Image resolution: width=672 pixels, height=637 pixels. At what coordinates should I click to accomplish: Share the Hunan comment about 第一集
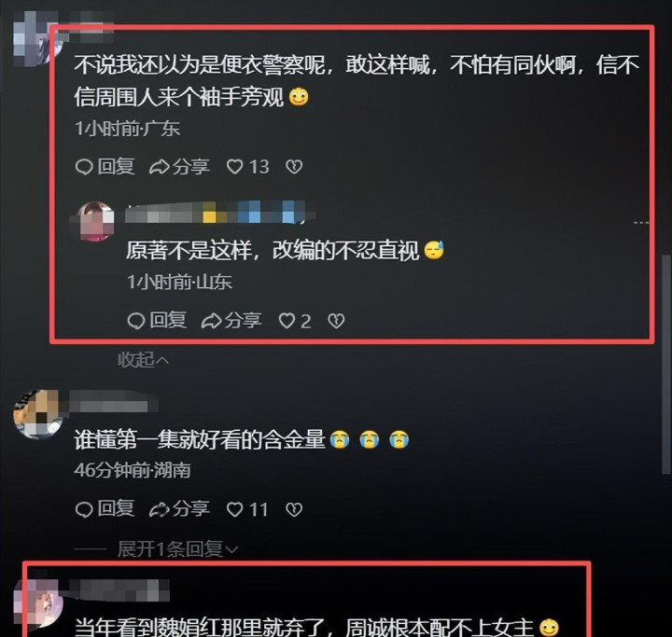[x=179, y=509]
